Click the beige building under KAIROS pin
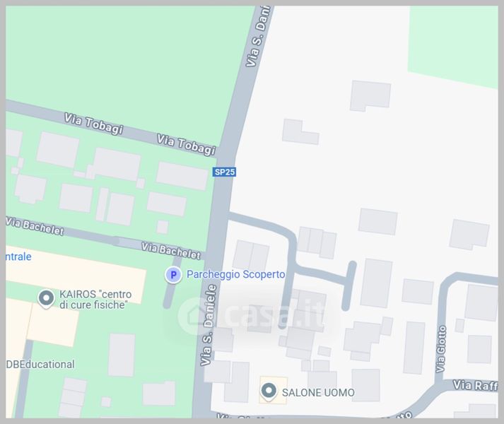This screenshot has height=424, width=504. (53, 324)
